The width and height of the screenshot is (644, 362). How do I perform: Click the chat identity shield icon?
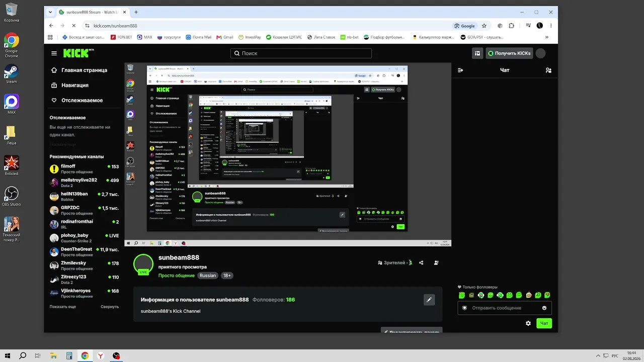point(464,308)
